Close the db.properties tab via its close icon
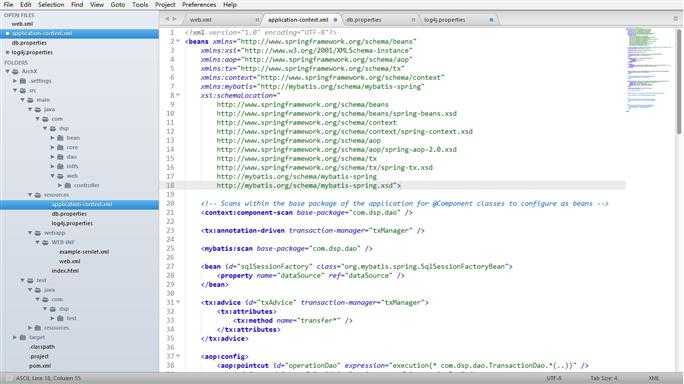The width and height of the screenshot is (684, 384). pos(413,20)
